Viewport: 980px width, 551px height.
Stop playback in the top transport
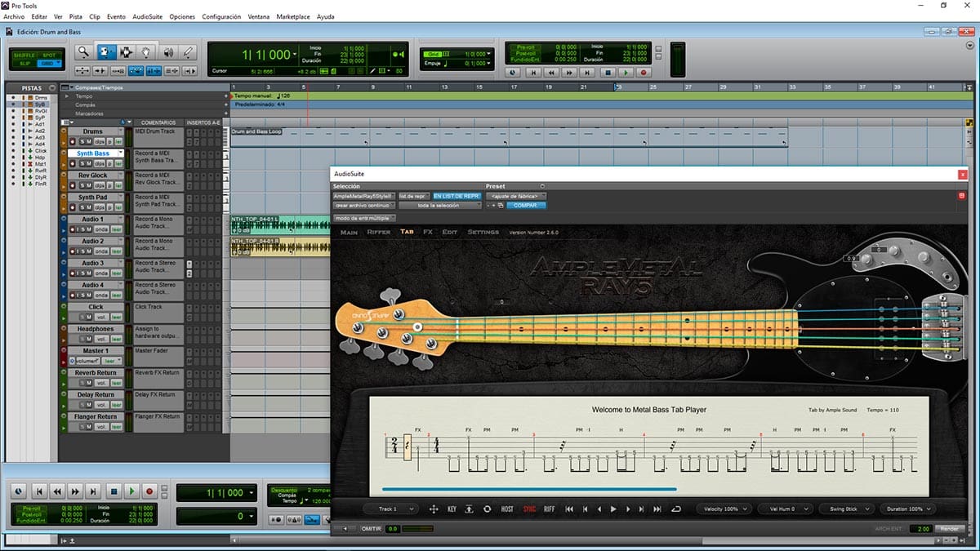coord(607,72)
